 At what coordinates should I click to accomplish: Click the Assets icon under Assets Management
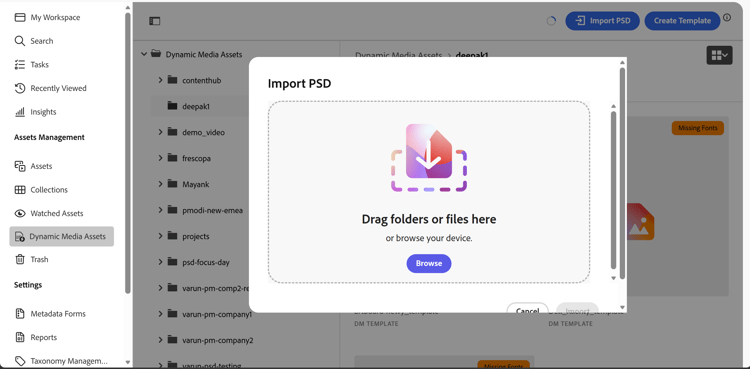click(x=20, y=166)
